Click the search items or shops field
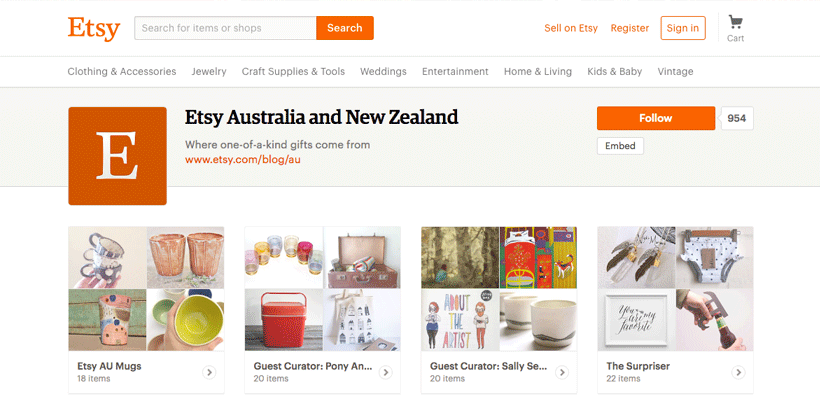The width and height of the screenshot is (820, 405). pyautogui.click(x=225, y=28)
